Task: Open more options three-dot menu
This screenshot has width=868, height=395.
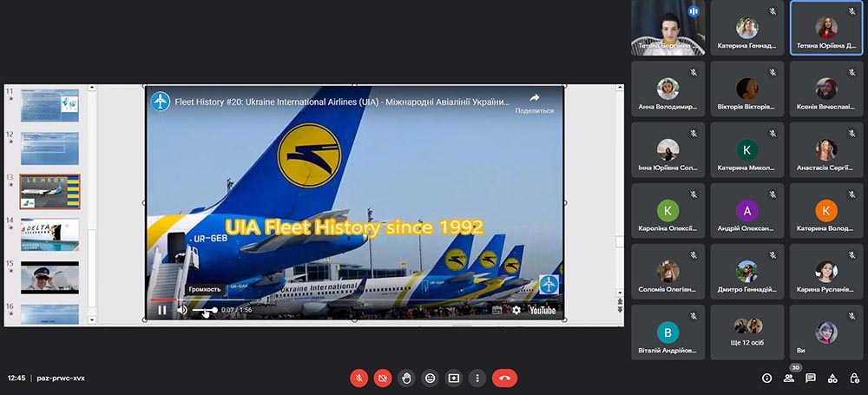Action: coord(477,379)
